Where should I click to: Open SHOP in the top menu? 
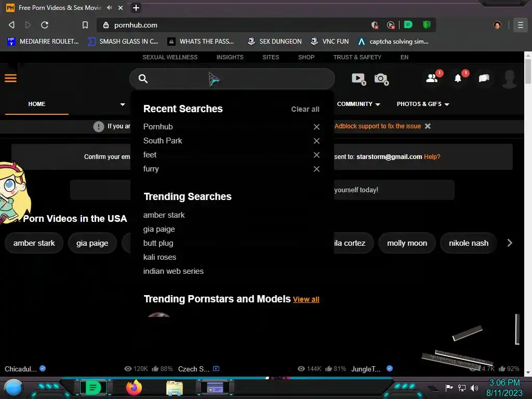(306, 57)
